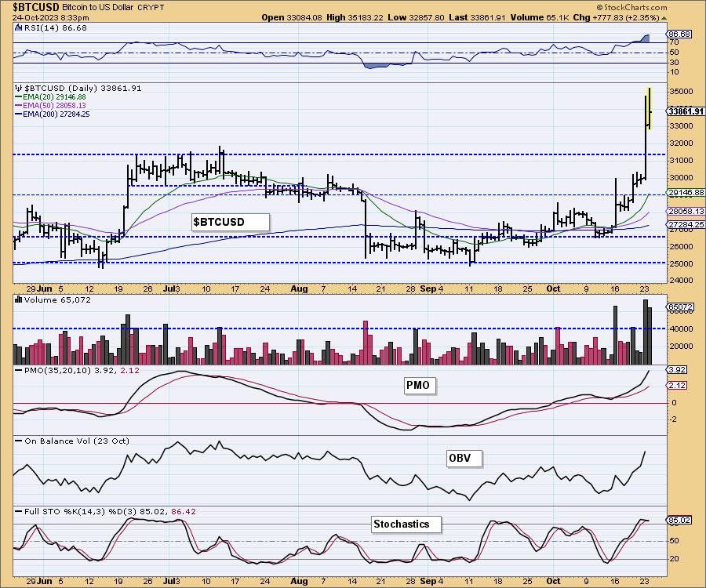Click the Volume legend histogram icon
This screenshot has width=706, height=588.
(x=19, y=299)
